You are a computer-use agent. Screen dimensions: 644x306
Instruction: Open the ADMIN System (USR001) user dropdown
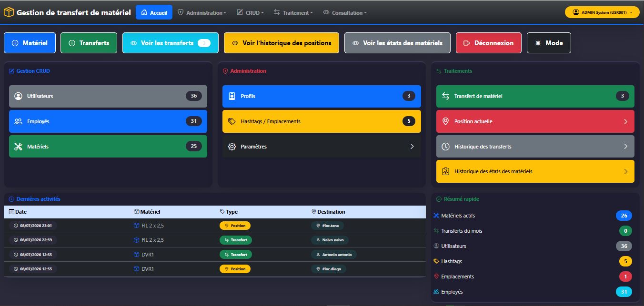click(x=602, y=12)
